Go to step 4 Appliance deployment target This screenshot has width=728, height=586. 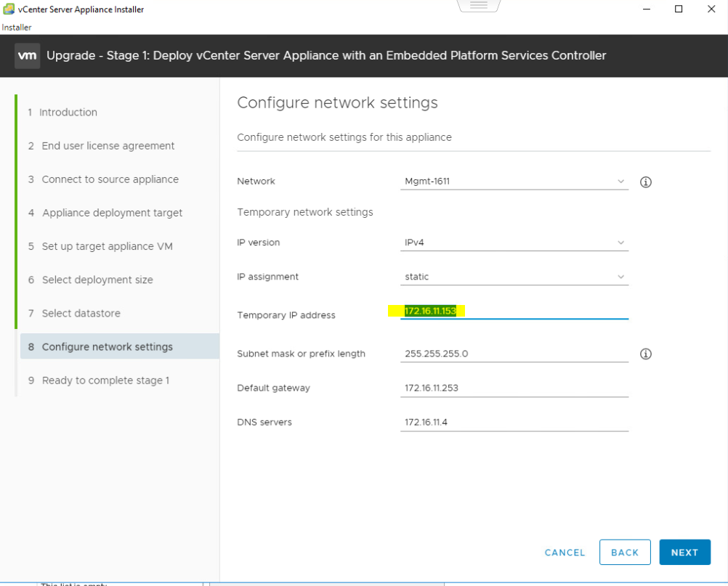[x=105, y=213]
